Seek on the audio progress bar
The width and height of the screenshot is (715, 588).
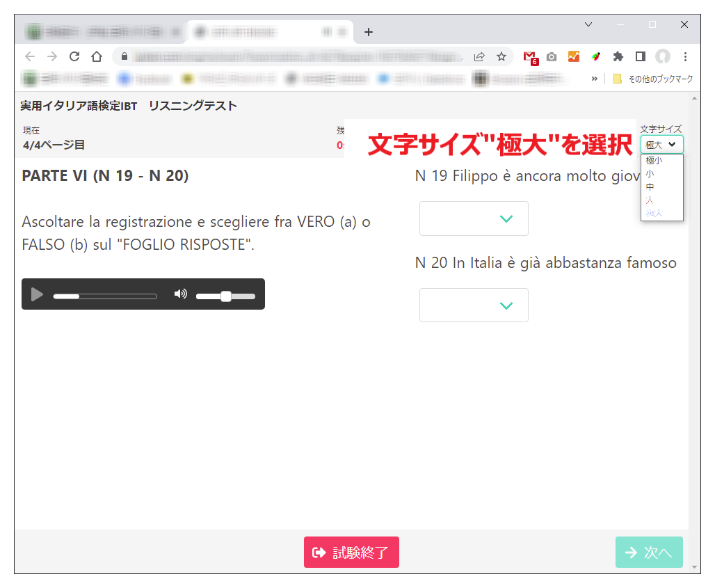[x=105, y=296]
